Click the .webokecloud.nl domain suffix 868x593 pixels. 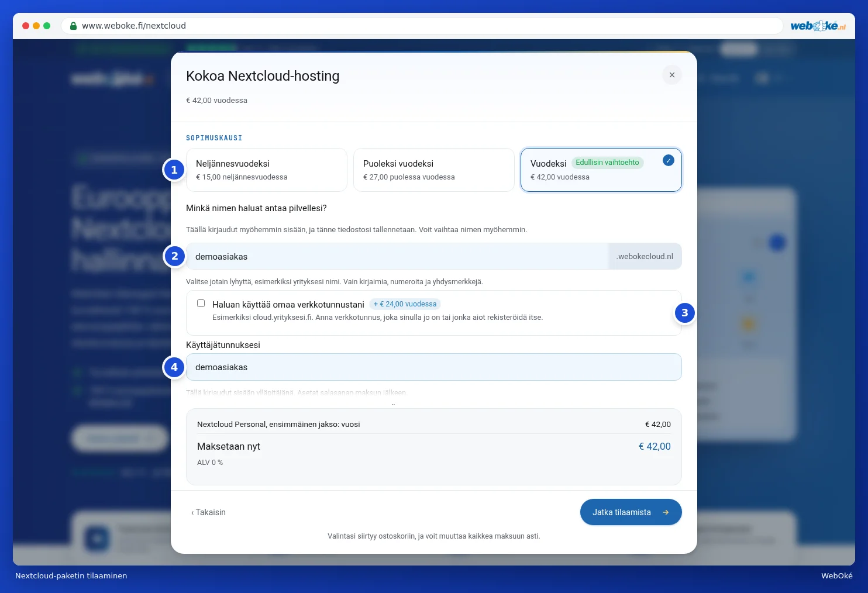pyautogui.click(x=645, y=256)
